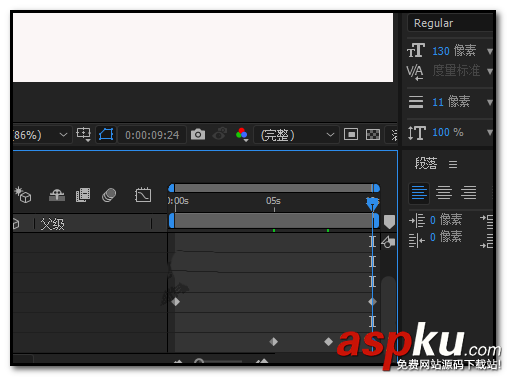507x377 pixels.
Task: Click the work area start handle
Action: coord(172,221)
